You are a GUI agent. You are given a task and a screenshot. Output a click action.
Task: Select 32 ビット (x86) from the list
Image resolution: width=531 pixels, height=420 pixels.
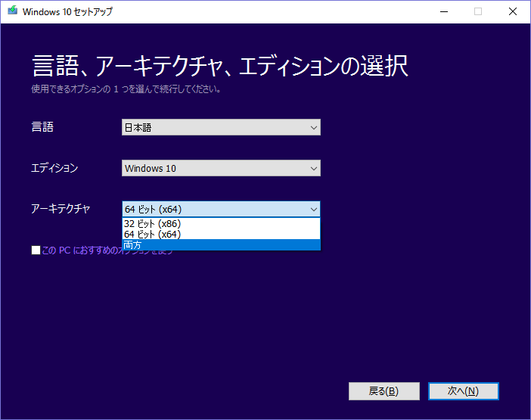[x=221, y=223]
